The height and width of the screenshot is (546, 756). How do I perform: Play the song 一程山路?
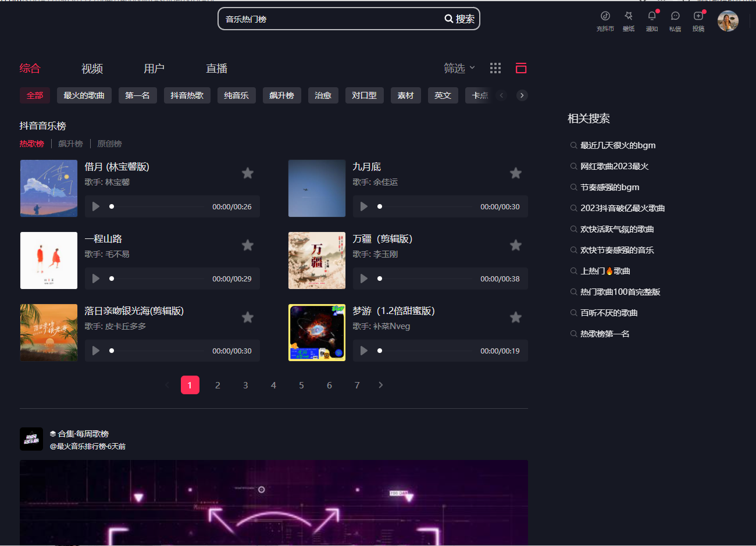click(96, 279)
